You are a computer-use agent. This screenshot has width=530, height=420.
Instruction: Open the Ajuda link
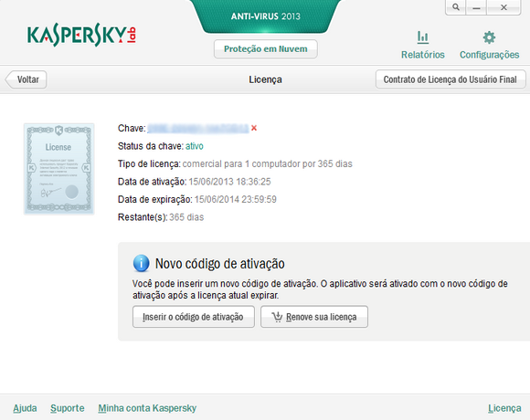tap(25, 408)
